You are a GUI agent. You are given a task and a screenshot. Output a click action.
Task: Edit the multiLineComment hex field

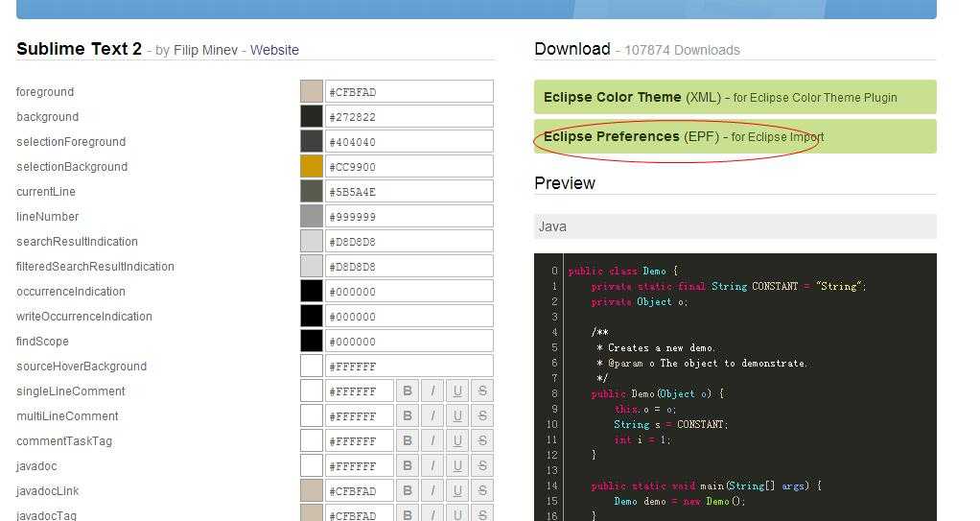[360, 415]
